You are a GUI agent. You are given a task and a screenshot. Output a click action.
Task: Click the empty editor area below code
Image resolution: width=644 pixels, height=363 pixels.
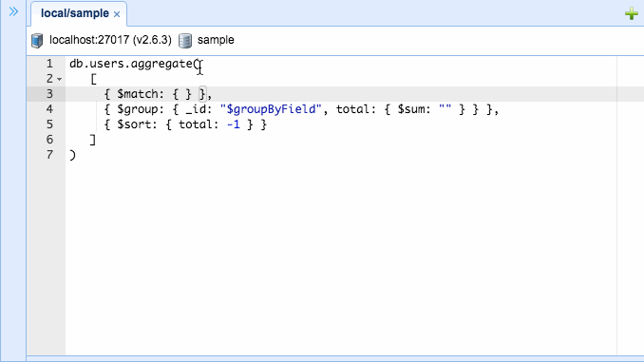click(341, 255)
